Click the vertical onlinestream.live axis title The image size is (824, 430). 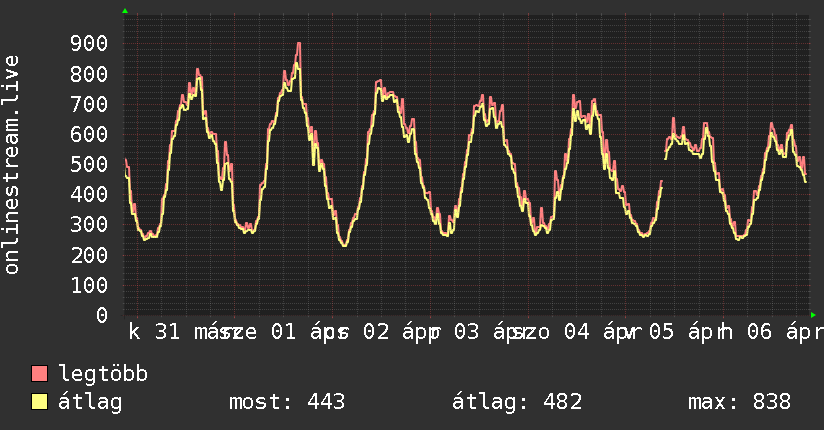tap(12, 165)
